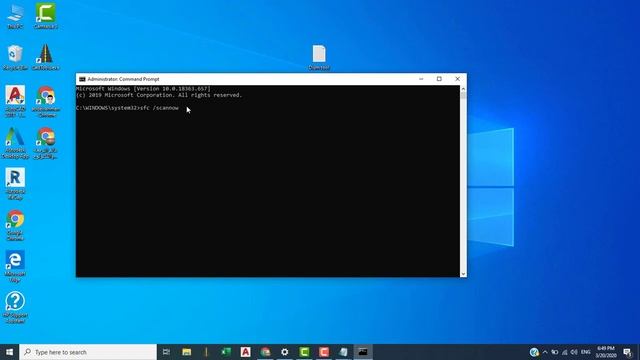Screen dimensions: 640x360
Task: Open Excel from the taskbar
Action: click(x=226, y=352)
